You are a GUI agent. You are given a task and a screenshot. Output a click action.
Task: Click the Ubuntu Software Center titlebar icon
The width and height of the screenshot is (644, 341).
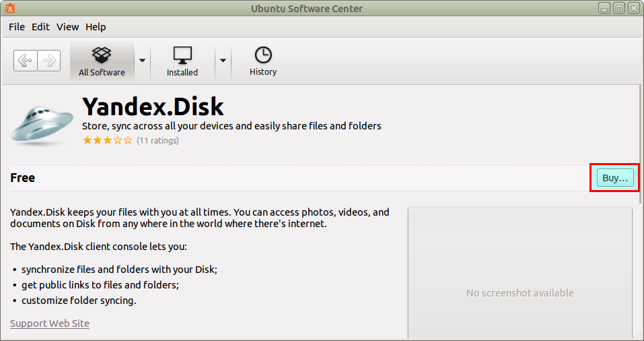point(10,8)
